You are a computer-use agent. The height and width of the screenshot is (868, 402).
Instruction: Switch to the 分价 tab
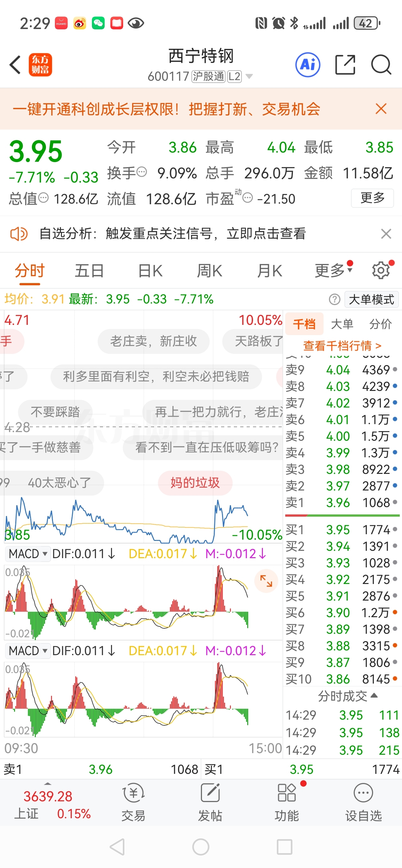tap(380, 324)
